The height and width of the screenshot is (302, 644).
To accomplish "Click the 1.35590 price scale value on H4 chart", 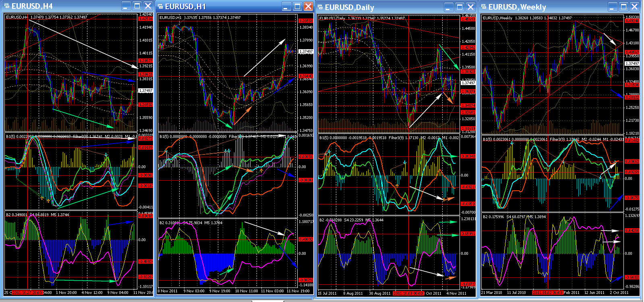I will click(146, 118).
